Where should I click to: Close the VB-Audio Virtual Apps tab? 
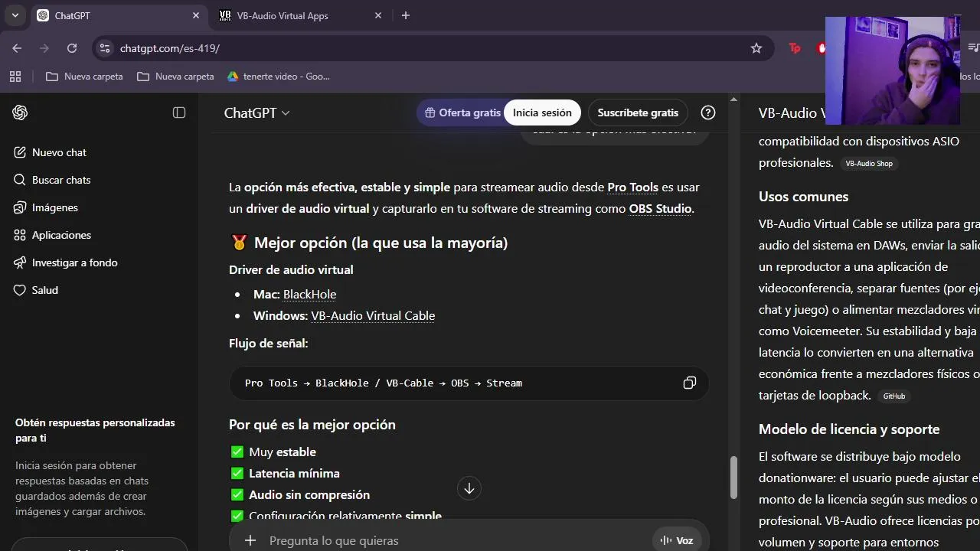pyautogui.click(x=378, y=15)
